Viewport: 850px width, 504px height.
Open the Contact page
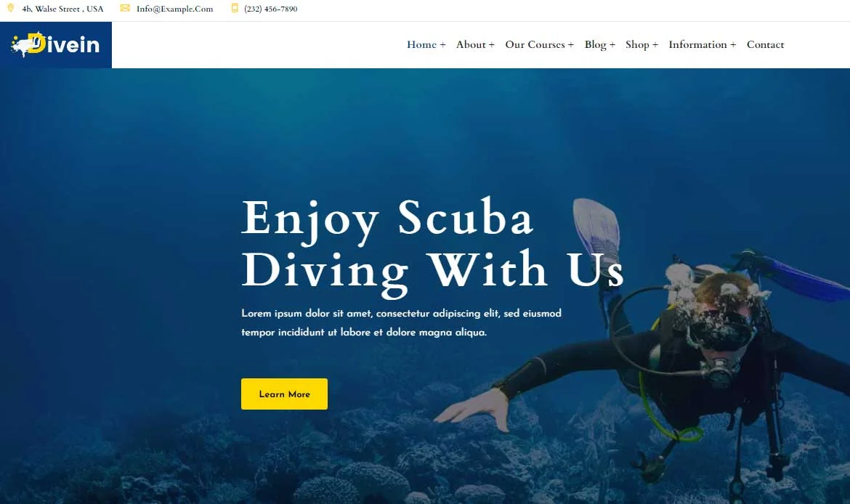tap(766, 44)
